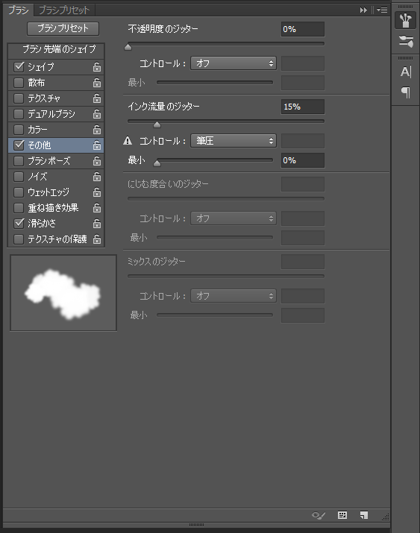Open にじむ度合い jitter コントロール dropdown
The width and height of the screenshot is (420, 533).
(233, 218)
